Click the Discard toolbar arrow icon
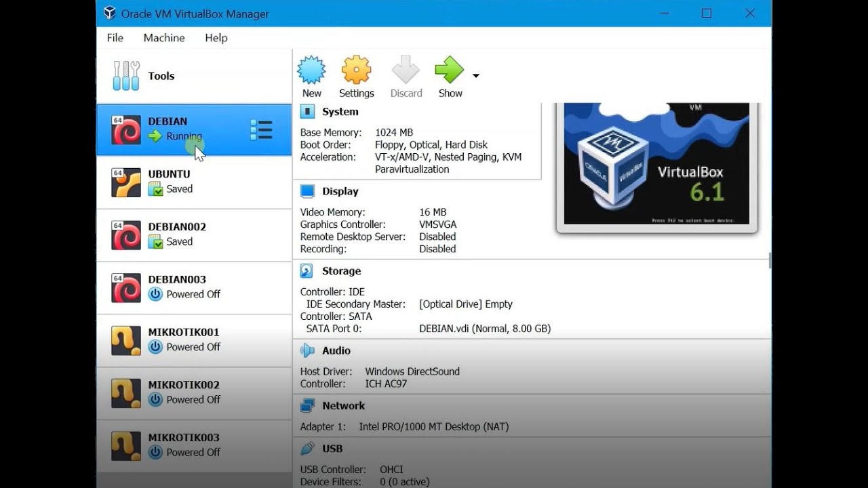Viewport: 868px width, 488px height. coord(406,70)
